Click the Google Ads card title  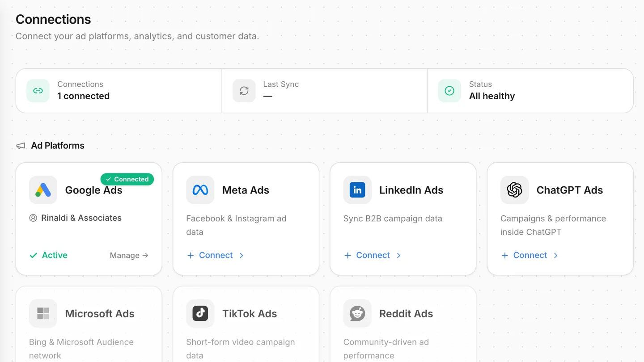pyautogui.click(x=94, y=190)
